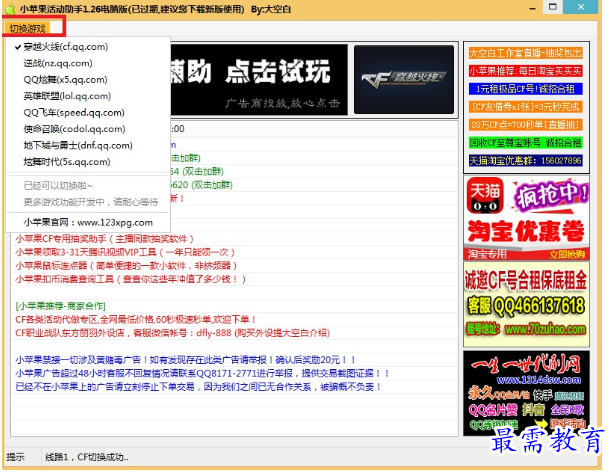
Task: Open 大空白工作室直播-抽奖包出 ad link
Action: click(x=525, y=53)
